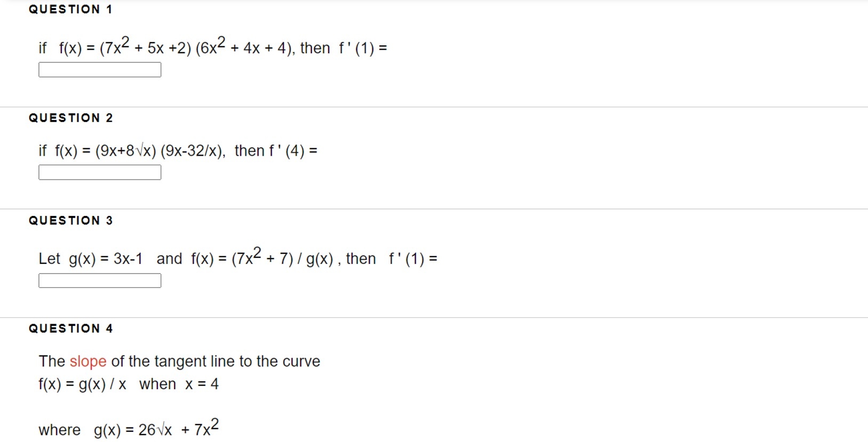Click the answer input field under Question 1
This screenshot has width=868, height=442.
coord(99,69)
